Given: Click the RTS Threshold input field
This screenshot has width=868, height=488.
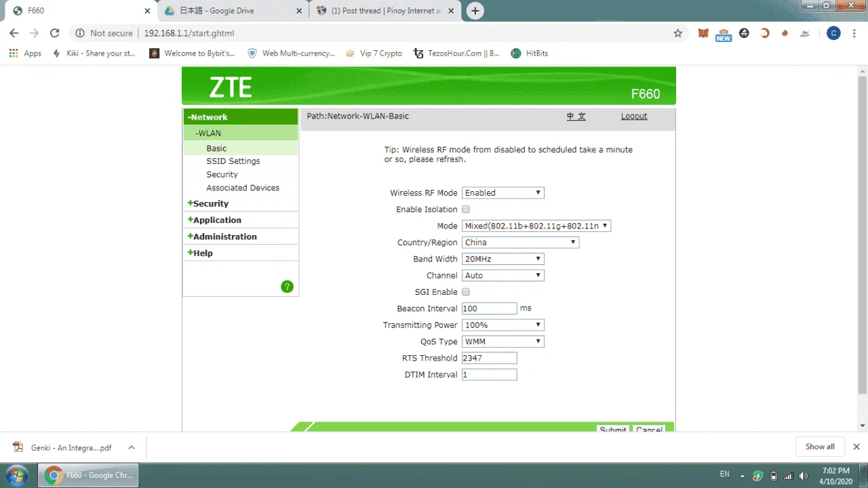Looking at the screenshot, I should [x=490, y=358].
